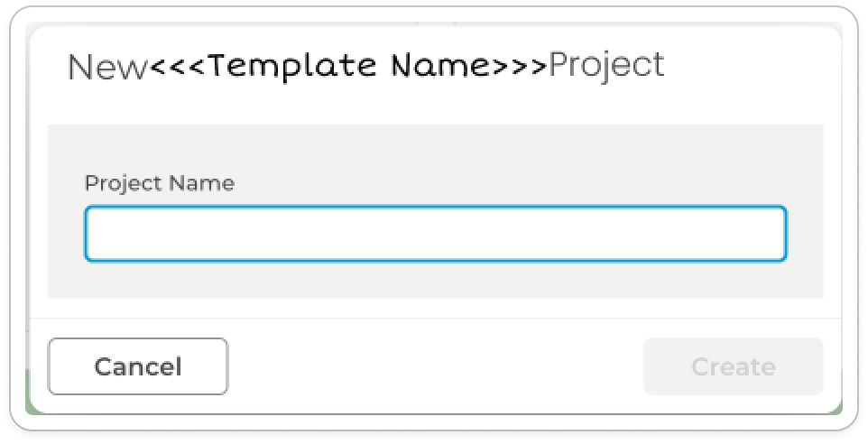Click the <<<Template Name>>> placeholder in title
The image size is (868, 444).
pos(347,66)
